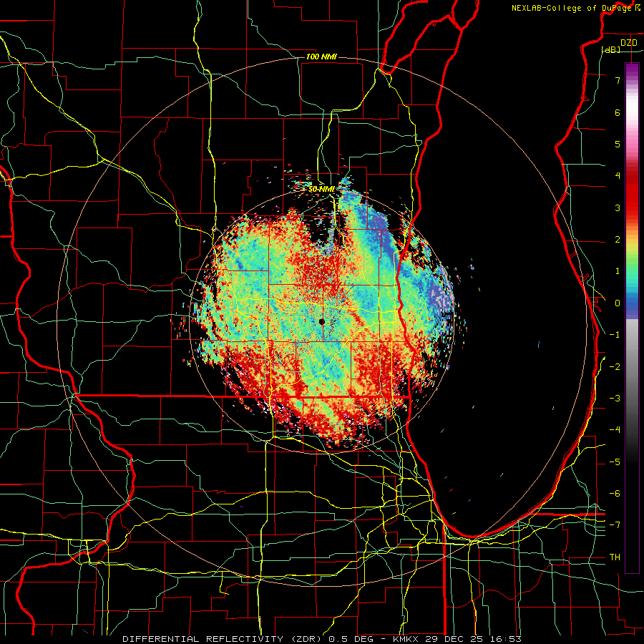This screenshot has height=644, width=644.
Task: Click the 16:53 timestamp
Action: (x=507, y=639)
